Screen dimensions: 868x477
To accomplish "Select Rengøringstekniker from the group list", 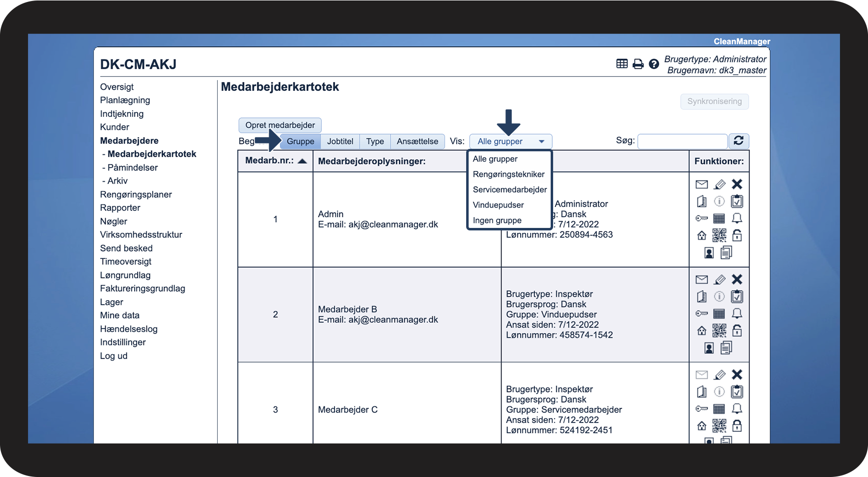I will tap(509, 174).
